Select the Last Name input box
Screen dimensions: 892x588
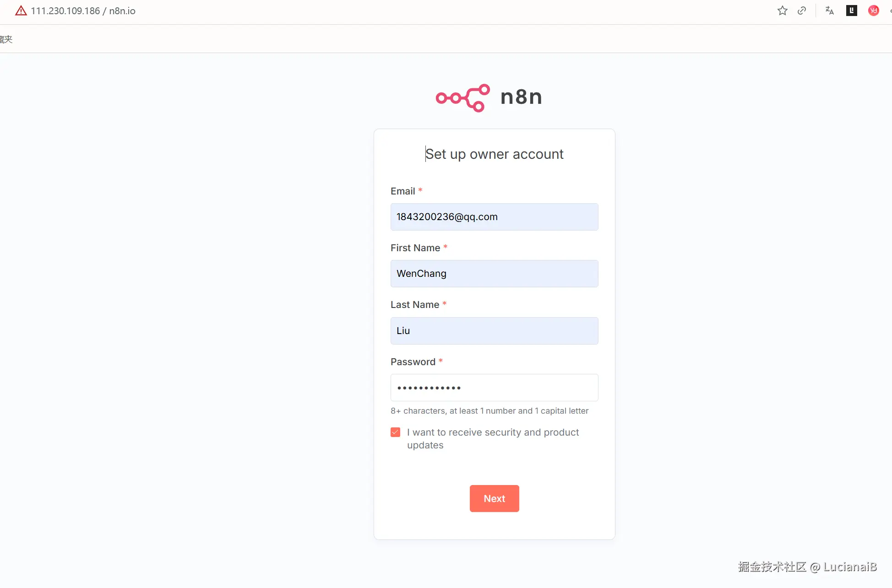click(494, 331)
